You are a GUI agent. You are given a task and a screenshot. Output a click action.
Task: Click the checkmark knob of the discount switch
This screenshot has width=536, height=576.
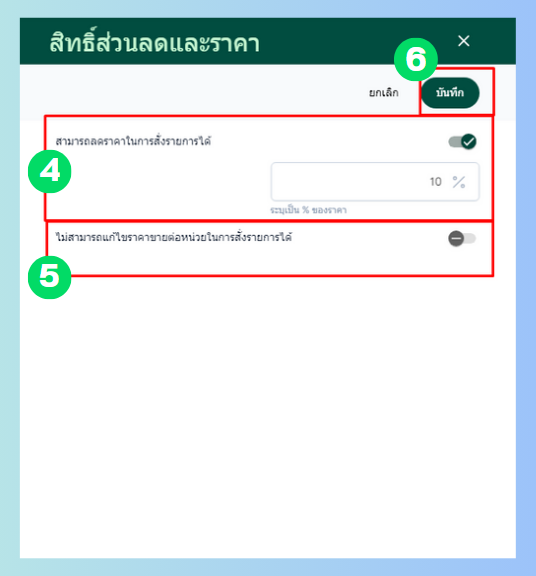pos(469,142)
